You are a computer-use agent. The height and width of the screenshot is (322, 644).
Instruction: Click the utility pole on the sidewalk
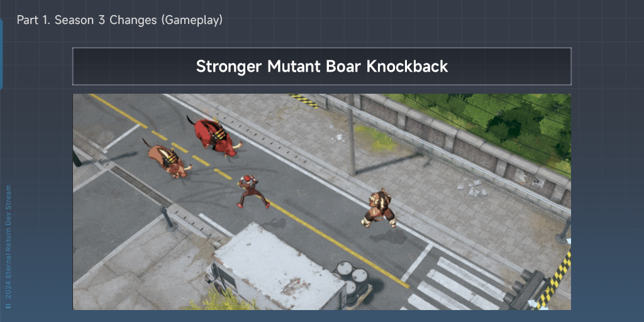click(351, 135)
